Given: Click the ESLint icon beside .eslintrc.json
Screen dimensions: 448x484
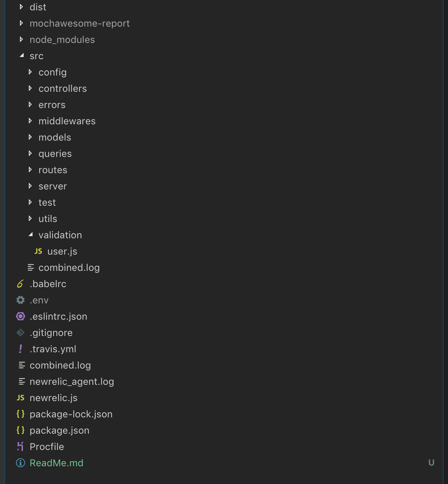Looking at the screenshot, I should point(20,316).
